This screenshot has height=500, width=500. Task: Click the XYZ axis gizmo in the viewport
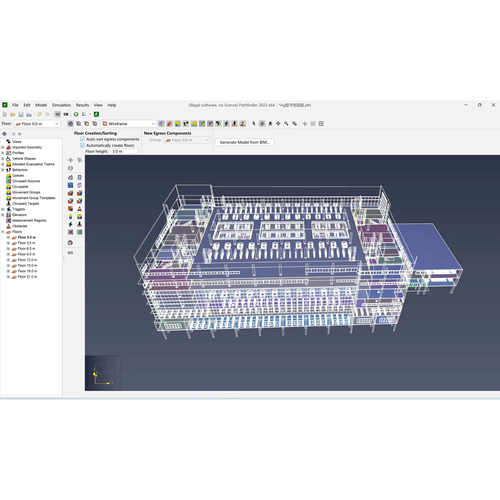pyautogui.click(x=101, y=376)
